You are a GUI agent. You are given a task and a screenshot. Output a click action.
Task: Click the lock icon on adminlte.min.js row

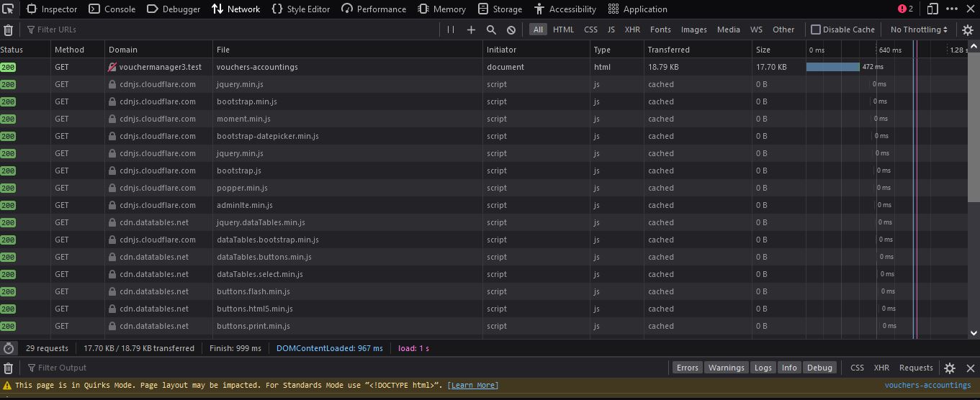pos(112,205)
